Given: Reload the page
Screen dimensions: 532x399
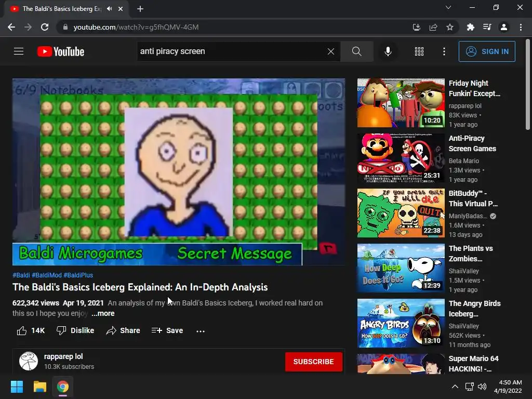Looking at the screenshot, I should pos(45,27).
